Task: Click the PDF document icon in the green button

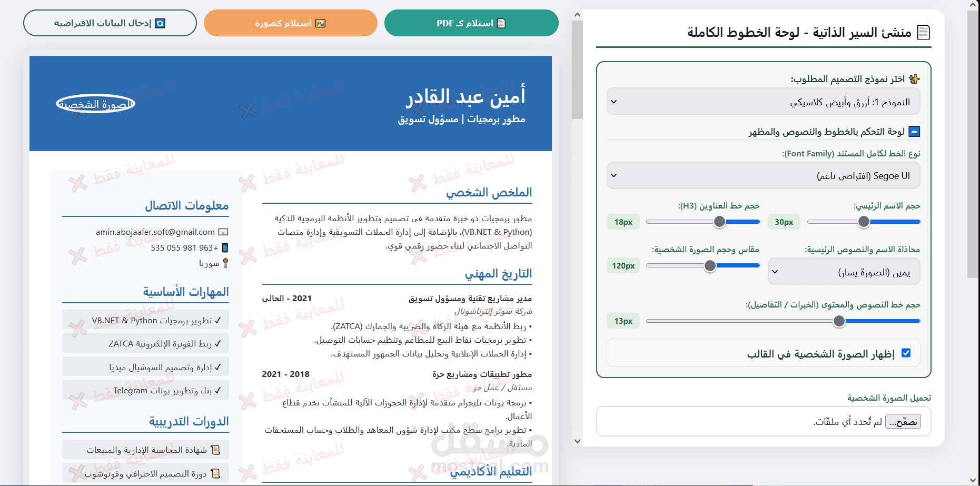Action: coord(501,23)
